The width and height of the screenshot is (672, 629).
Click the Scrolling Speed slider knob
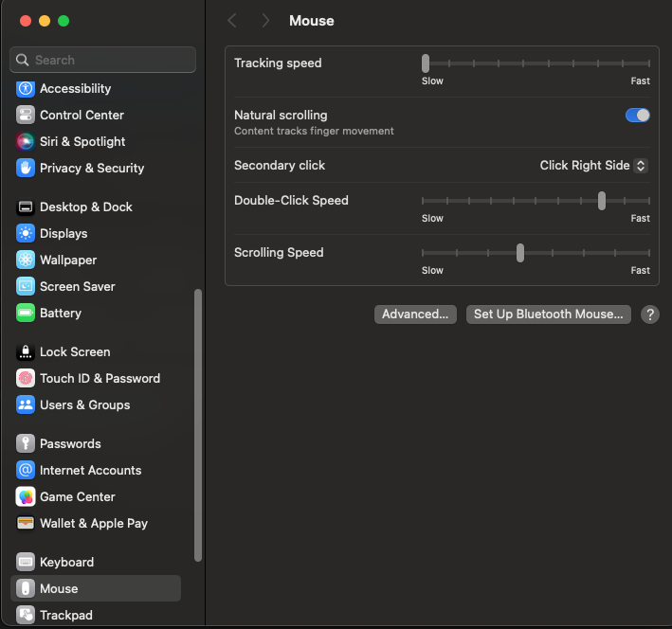[x=520, y=253]
